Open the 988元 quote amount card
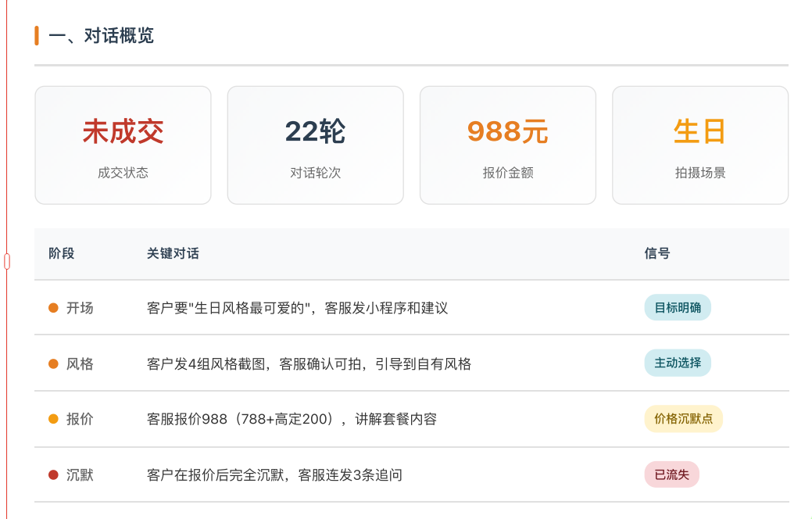Viewport: 812px width, 519px height. tap(508, 145)
